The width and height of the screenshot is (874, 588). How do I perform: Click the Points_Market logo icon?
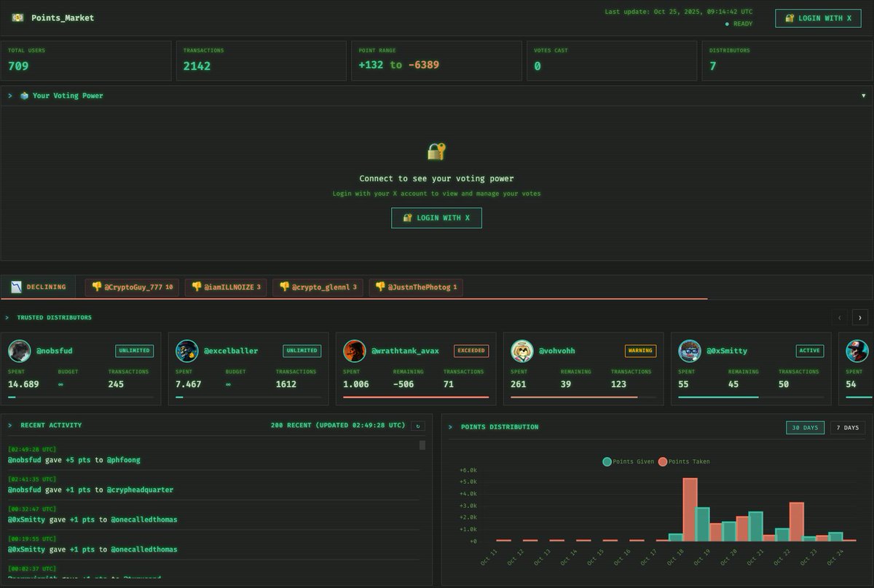(x=17, y=17)
